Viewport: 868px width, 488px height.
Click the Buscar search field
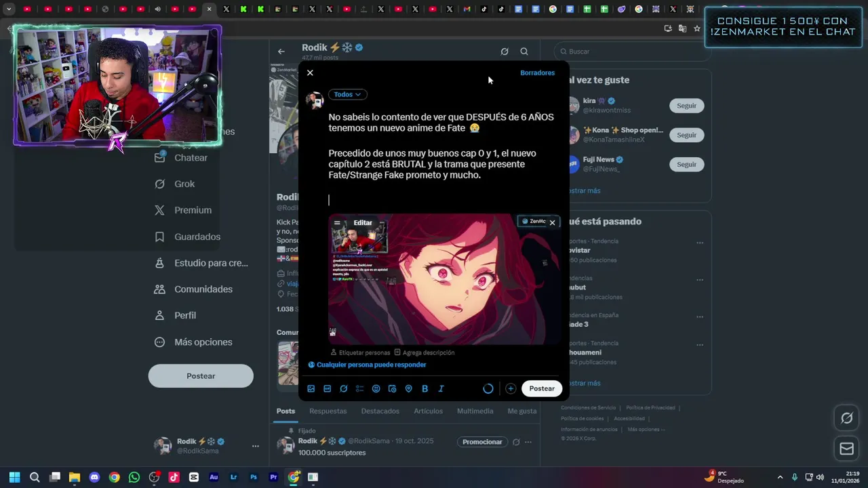(632, 52)
